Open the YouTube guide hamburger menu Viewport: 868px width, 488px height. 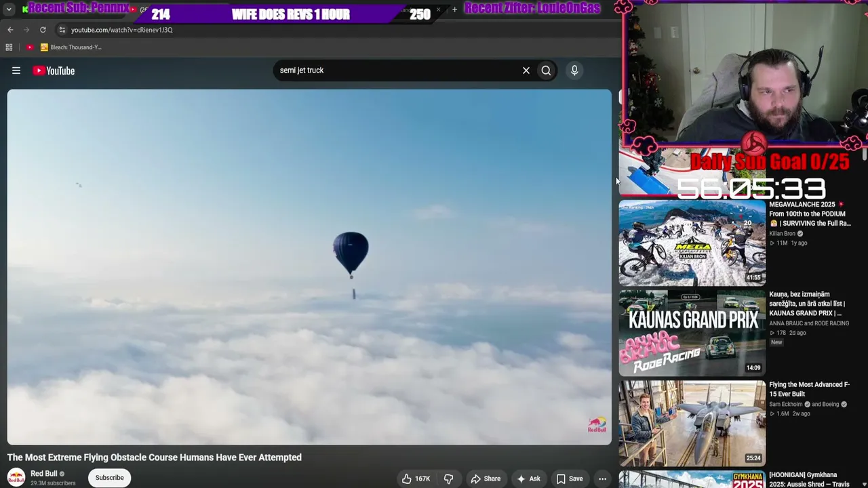(16, 70)
